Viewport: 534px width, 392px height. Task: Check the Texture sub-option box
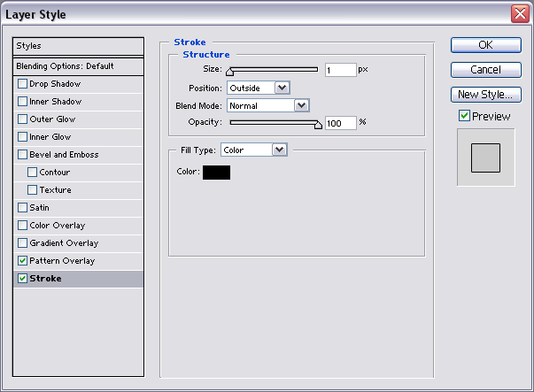coord(33,190)
